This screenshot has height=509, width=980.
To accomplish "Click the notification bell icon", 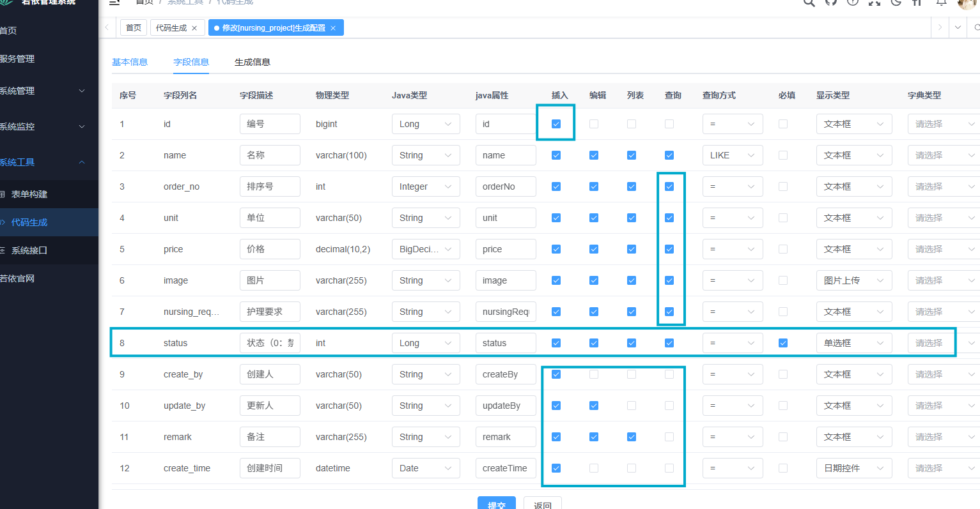I will tap(942, 2).
